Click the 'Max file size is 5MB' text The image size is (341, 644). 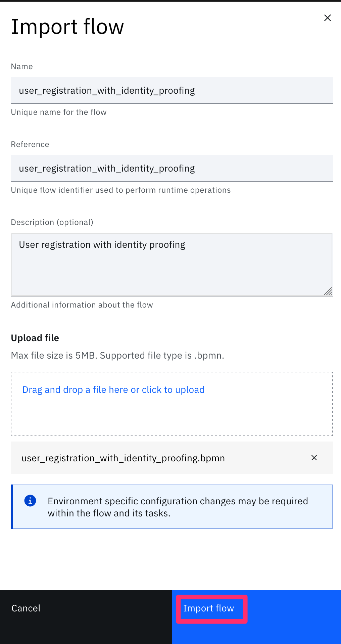(117, 355)
